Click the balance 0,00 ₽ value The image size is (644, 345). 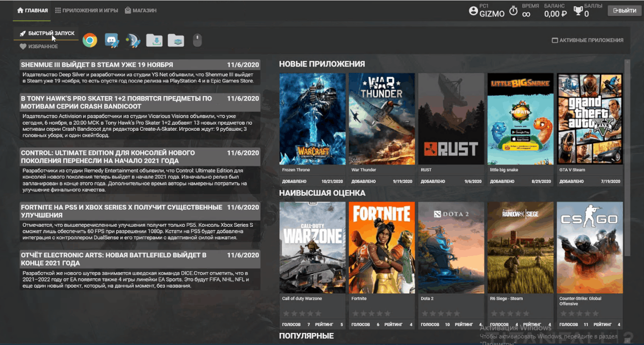(x=555, y=14)
